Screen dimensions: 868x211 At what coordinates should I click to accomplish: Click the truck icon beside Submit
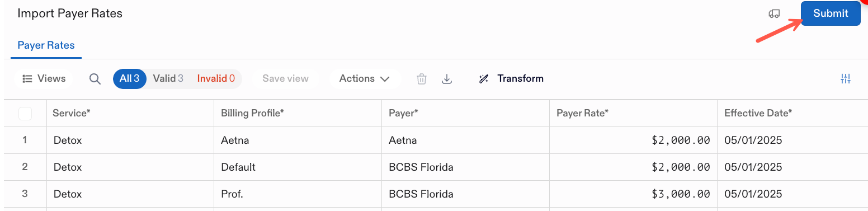[x=774, y=13]
